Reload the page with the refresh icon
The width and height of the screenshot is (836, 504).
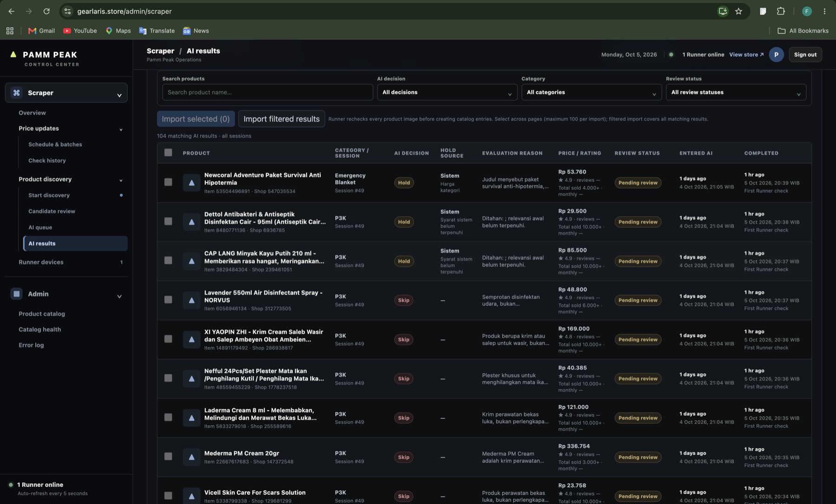tap(46, 11)
